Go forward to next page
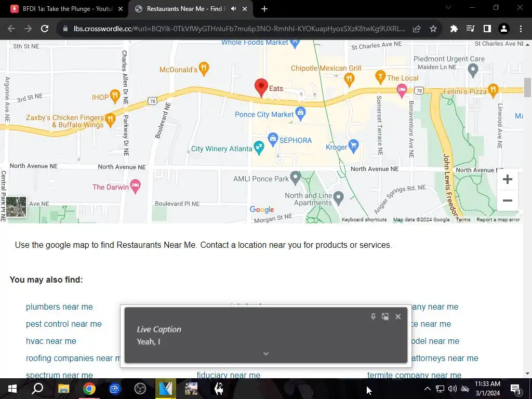The width and height of the screenshot is (532, 399). click(x=28, y=29)
